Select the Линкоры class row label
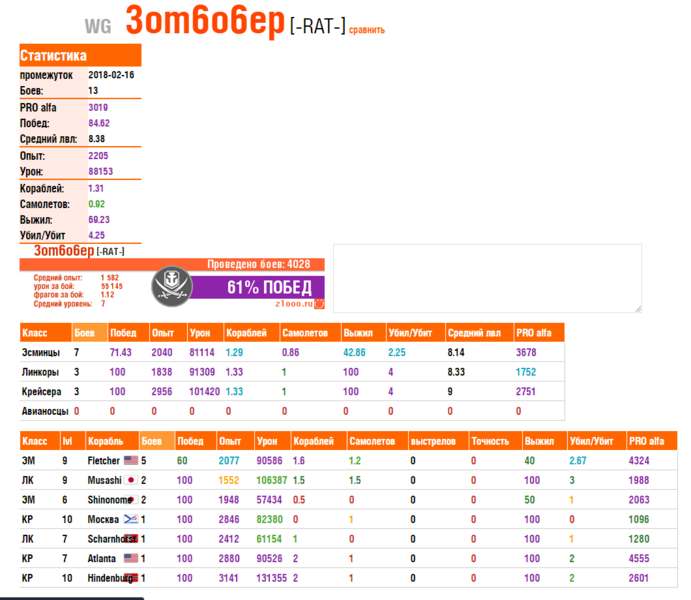Screen dimensions: 691x600 click(x=40, y=372)
